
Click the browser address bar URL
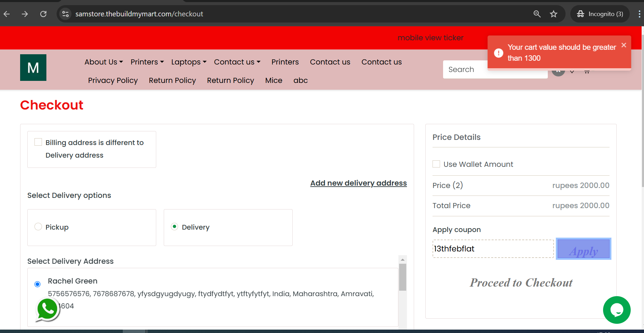pos(139,14)
